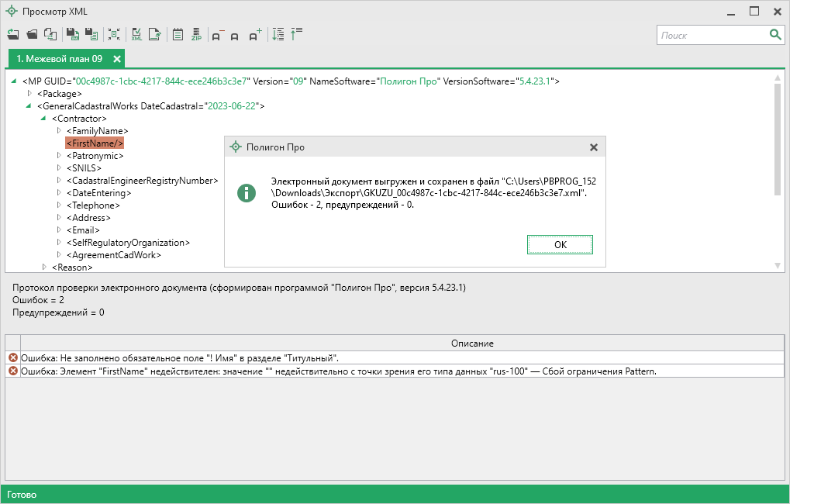The height and width of the screenshot is (504, 814).
Task: Switch to the Межевой план 09 tab
Action: pos(59,59)
